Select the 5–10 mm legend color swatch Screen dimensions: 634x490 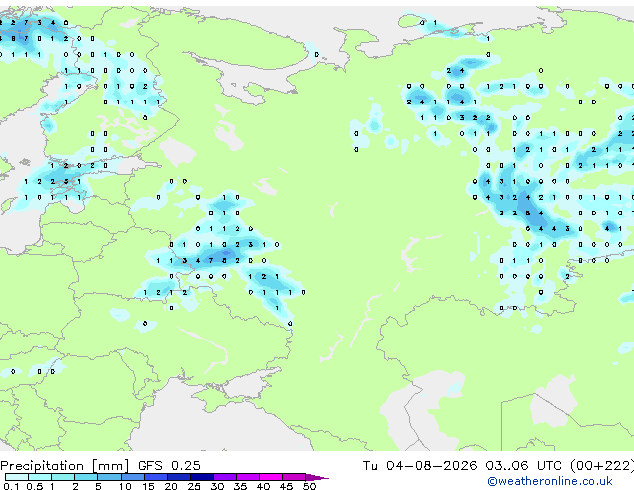click(x=109, y=477)
